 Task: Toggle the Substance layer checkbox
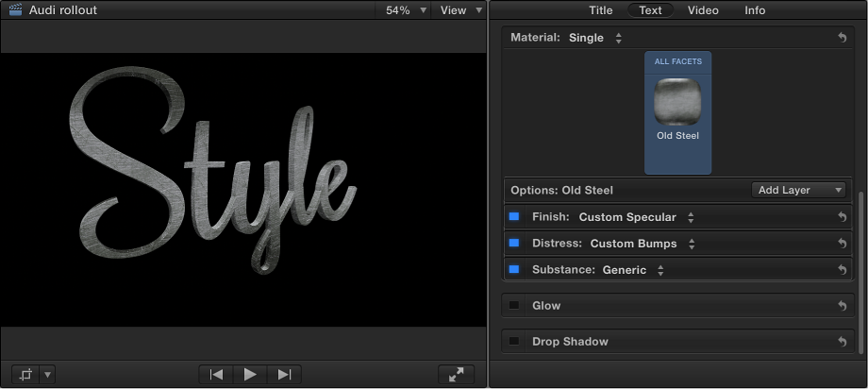(514, 269)
